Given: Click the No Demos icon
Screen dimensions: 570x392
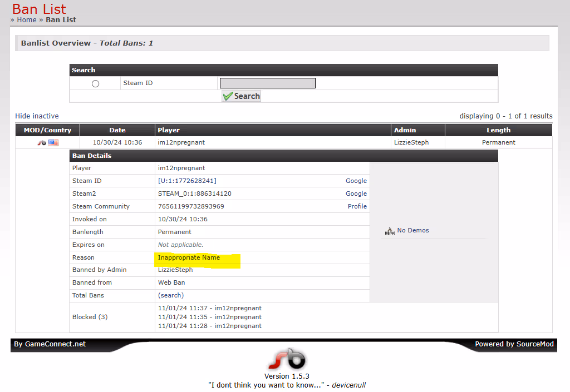Looking at the screenshot, I should [390, 231].
